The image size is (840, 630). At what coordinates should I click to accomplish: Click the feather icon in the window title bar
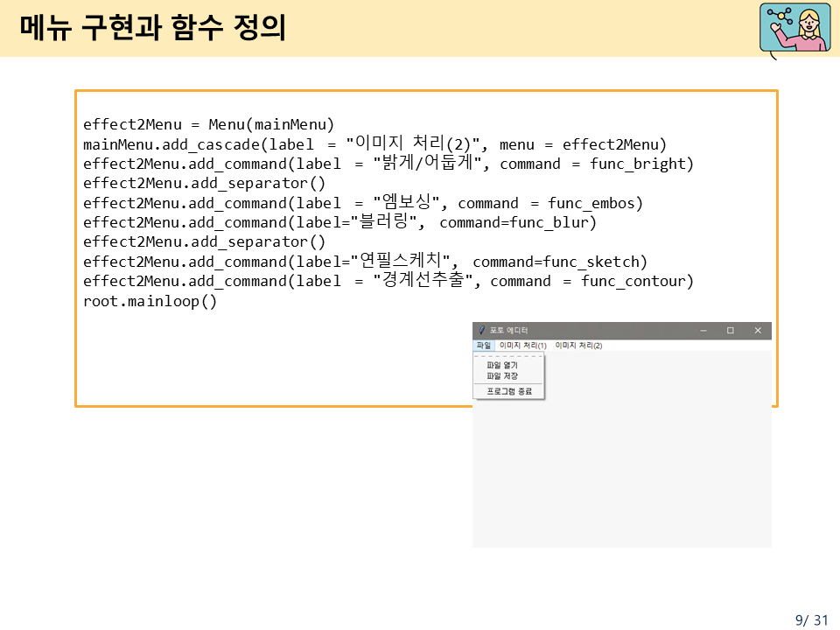click(x=481, y=330)
